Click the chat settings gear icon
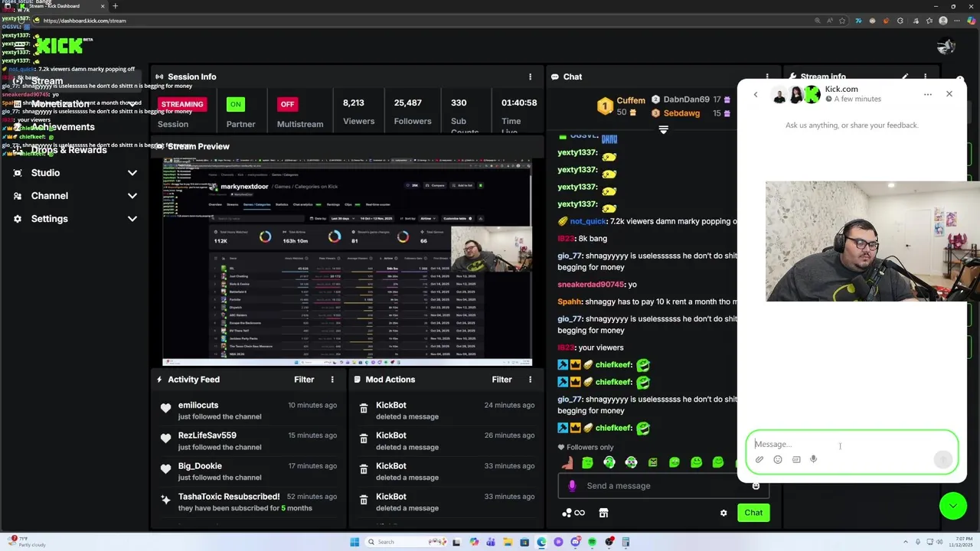Image resolution: width=980 pixels, height=551 pixels. click(724, 513)
